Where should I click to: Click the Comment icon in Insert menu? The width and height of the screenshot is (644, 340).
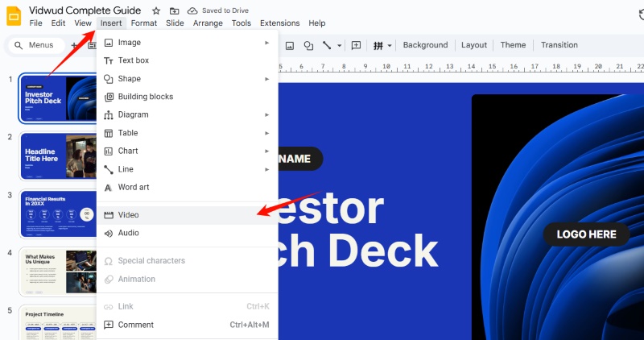tap(109, 325)
